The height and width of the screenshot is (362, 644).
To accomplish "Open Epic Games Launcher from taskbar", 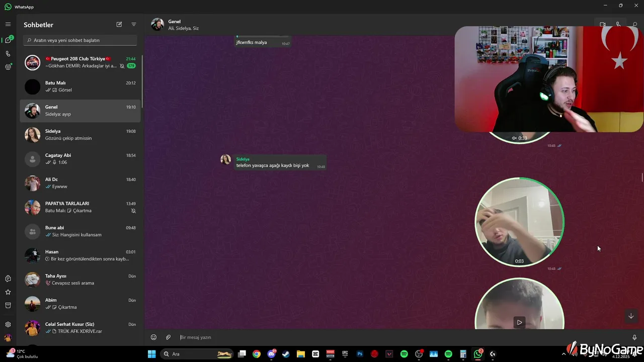I will pyautogui.click(x=345, y=354).
